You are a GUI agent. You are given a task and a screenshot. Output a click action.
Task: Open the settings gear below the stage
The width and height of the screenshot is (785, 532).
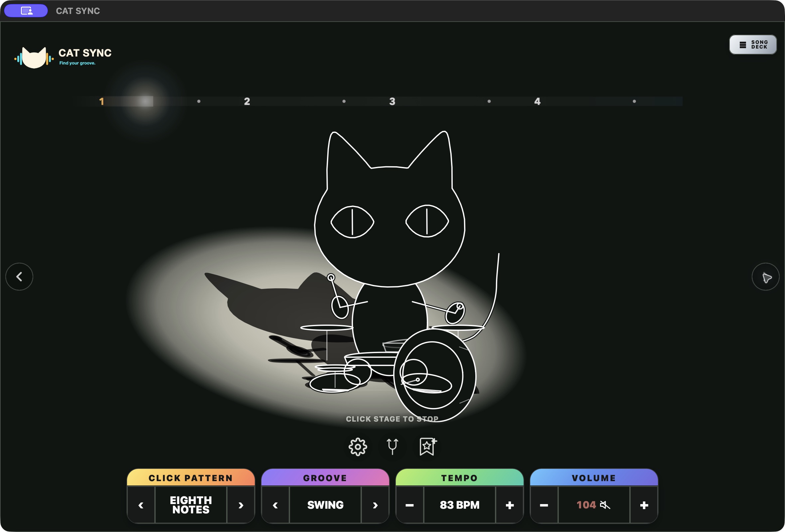[x=358, y=447]
